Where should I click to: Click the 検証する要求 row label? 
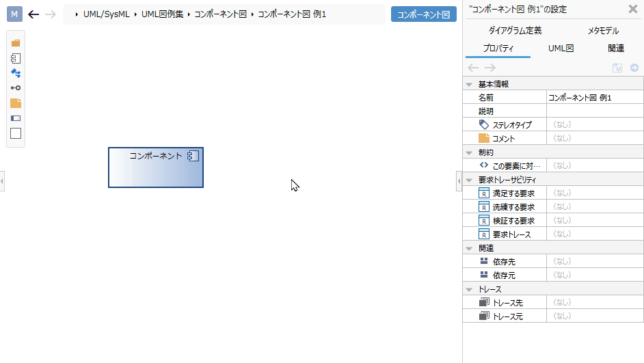(513, 221)
